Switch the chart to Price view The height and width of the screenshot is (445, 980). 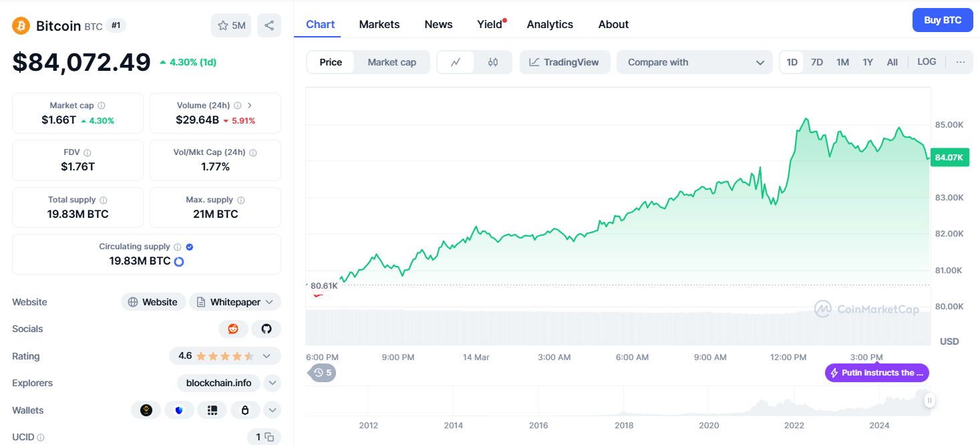331,62
